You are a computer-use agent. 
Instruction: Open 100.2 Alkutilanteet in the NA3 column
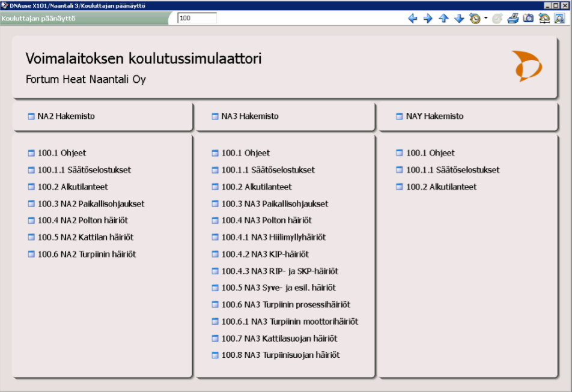[x=252, y=187]
